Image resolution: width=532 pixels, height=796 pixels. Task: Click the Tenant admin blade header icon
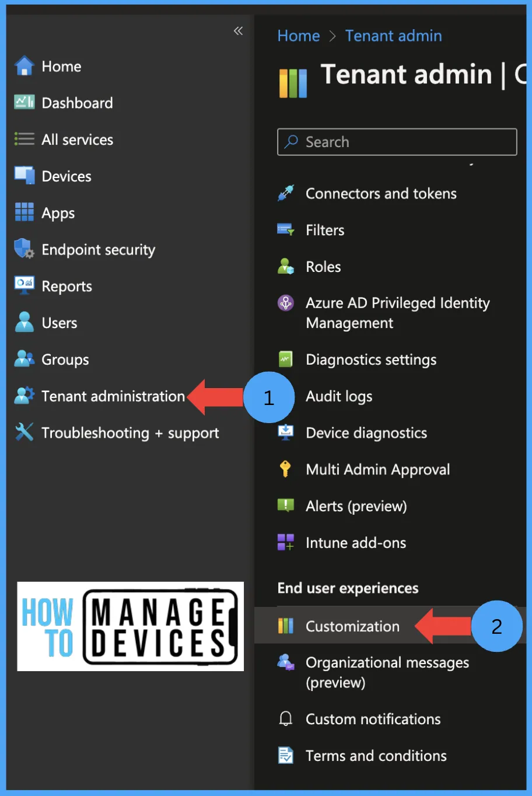pos(293,83)
